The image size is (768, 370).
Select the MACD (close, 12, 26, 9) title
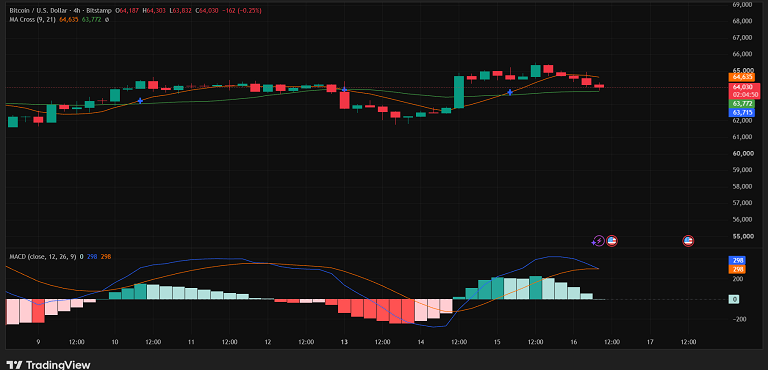point(43,257)
